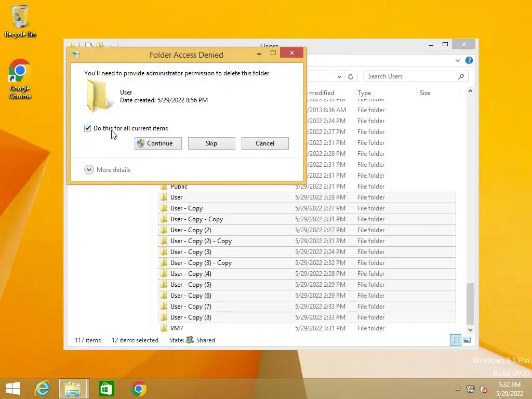
Task: Select the 'User - Copy (8)' folder
Action: [307, 317]
